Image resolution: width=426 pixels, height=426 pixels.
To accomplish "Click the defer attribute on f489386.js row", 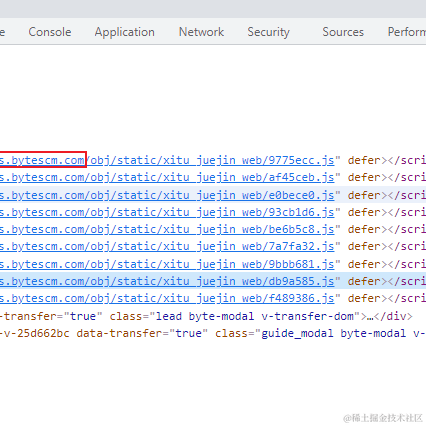I will 364,298.
